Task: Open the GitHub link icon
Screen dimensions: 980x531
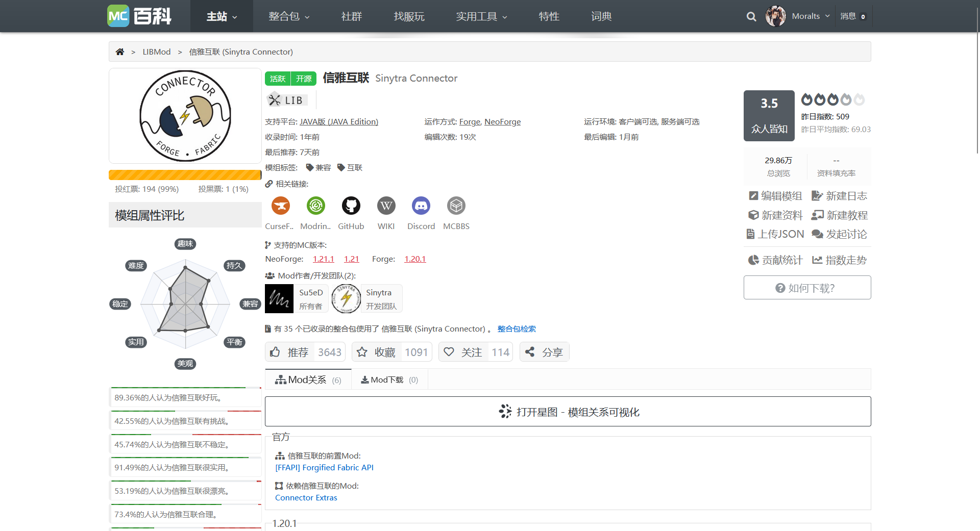Action: coord(351,206)
